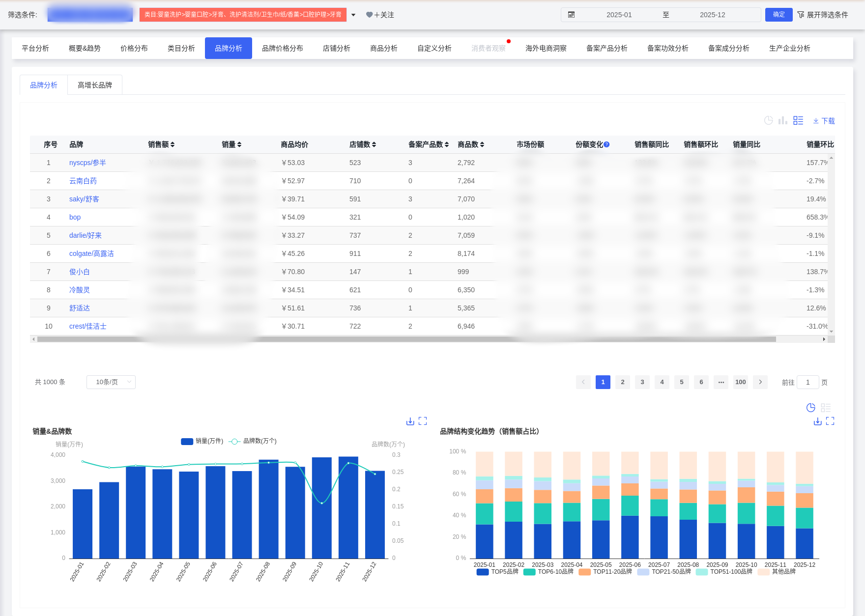The width and height of the screenshot is (865, 616).
Task: Select the table list view icon
Action: pyautogui.click(x=798, y=120)
